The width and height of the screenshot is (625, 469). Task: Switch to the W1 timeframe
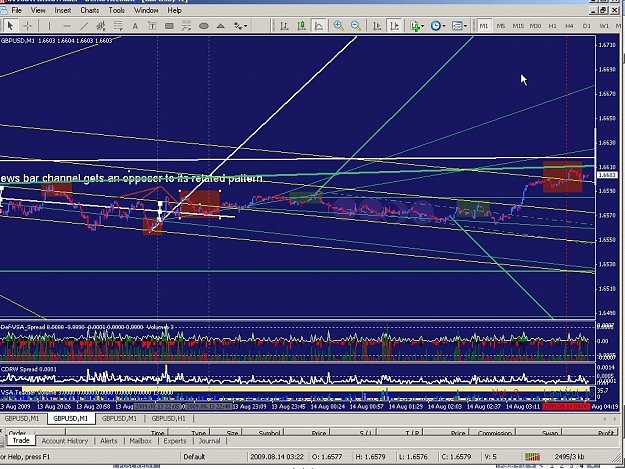click(604, 26)
